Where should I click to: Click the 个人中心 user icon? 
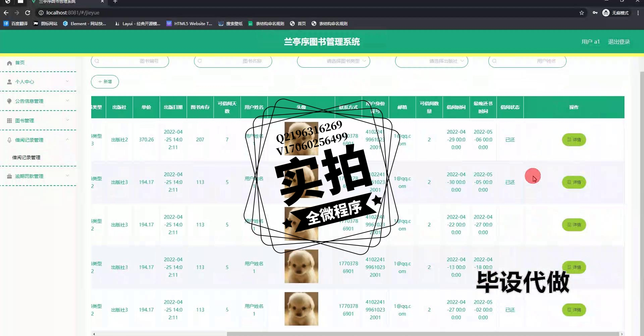coord(9,82)
